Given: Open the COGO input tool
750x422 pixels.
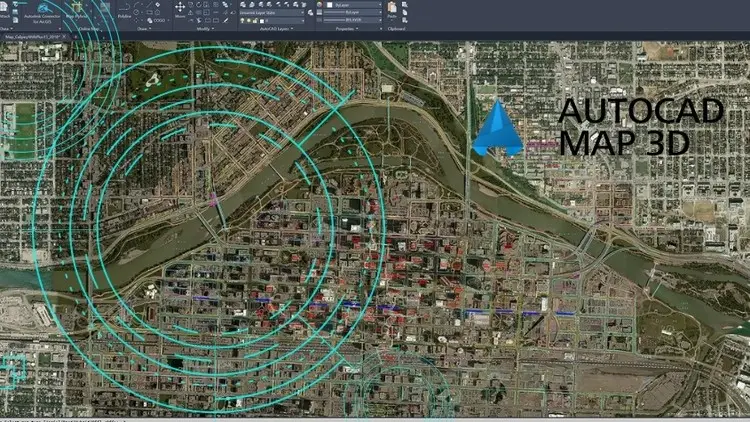Looking at the screenshot, I should (x=158, y=20).
